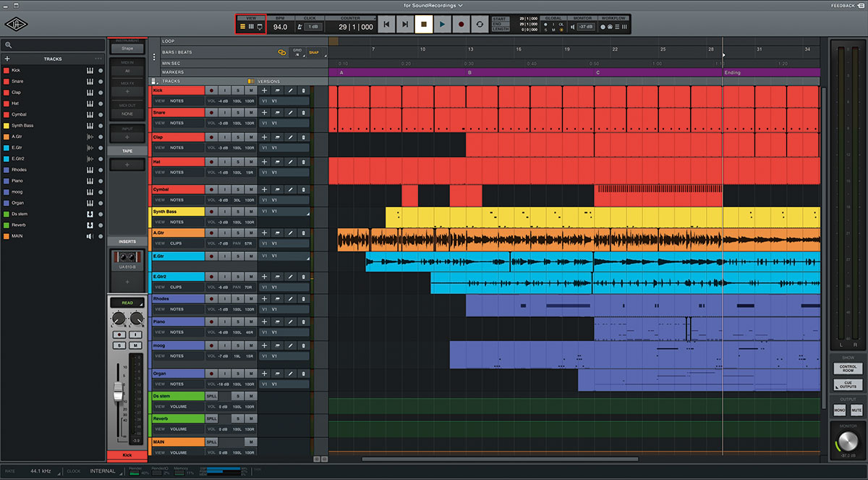
Task: Stop playback with the square stop button
Action: click(424, 24)
